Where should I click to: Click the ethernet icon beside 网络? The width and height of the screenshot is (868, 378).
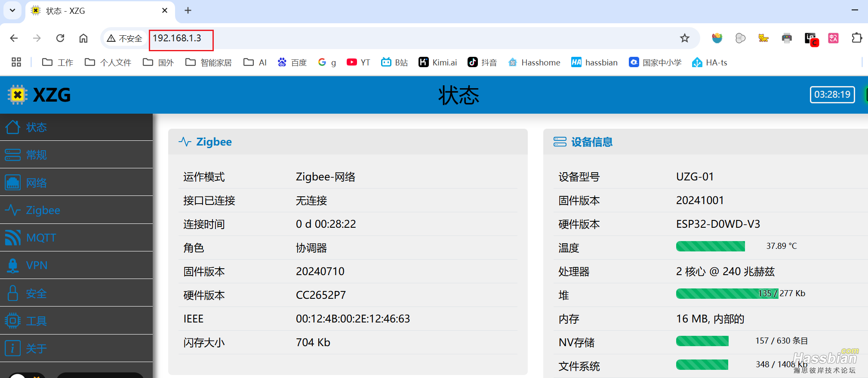tap(12, 183)
